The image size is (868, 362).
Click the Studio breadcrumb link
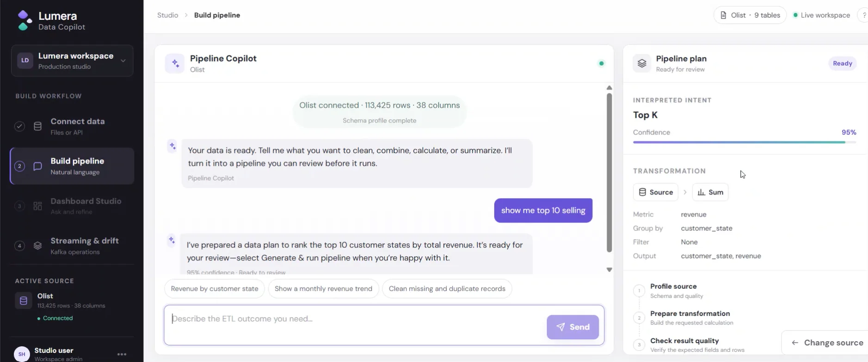click(167, 15)
